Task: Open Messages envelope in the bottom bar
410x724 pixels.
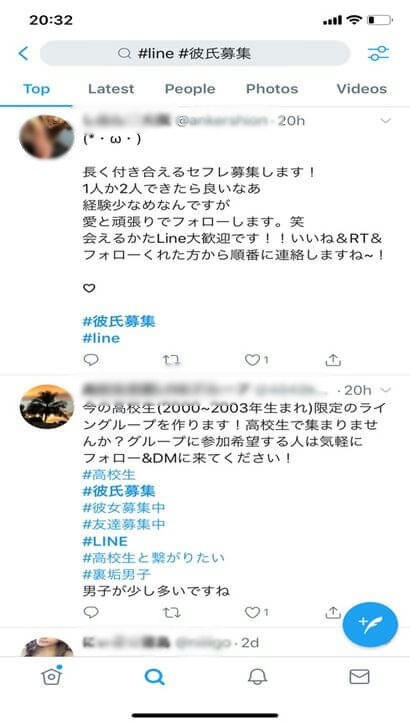Action: click(x=359, y=677)
